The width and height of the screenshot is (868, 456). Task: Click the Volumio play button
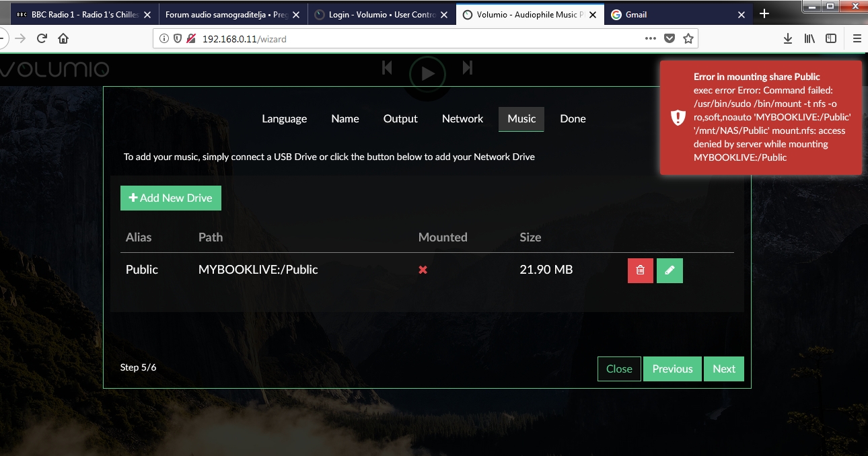pos(428,74)
